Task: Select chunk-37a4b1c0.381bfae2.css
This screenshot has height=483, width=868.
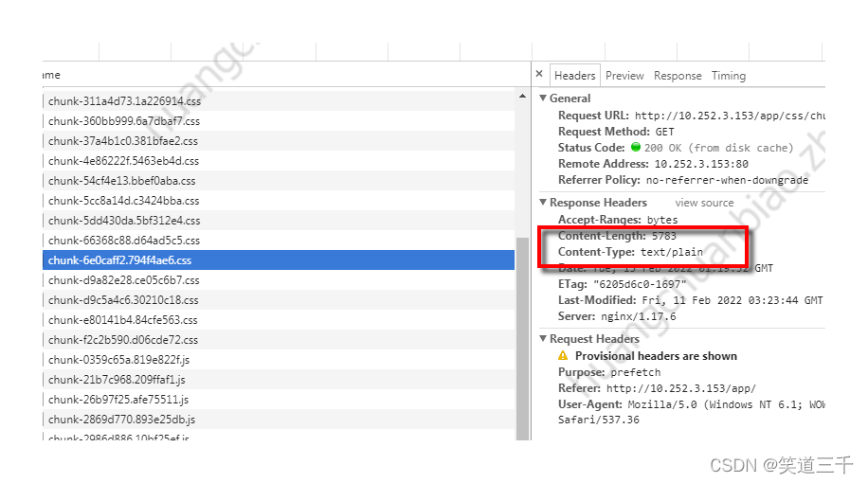Action: [x=279, y=141]
